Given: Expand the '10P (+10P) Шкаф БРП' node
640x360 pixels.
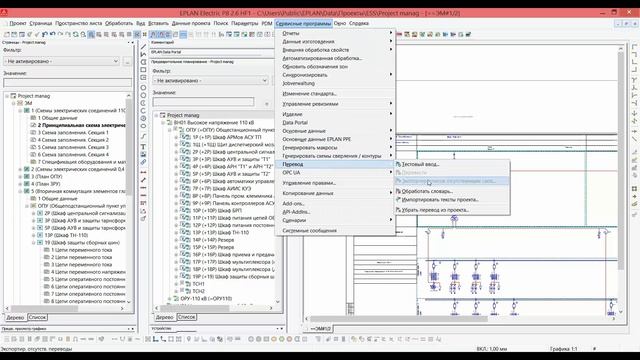Looking at the screenshot, I should pos(176,211).
